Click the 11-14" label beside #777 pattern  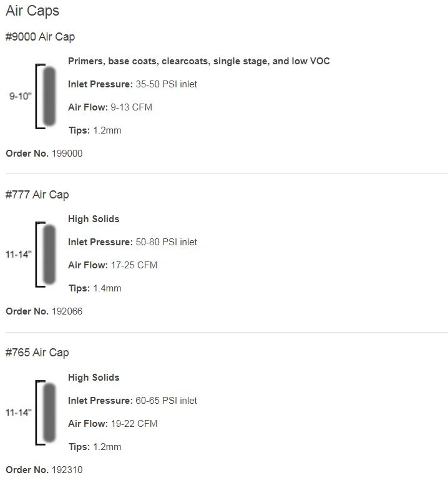(x=19, y=254)
